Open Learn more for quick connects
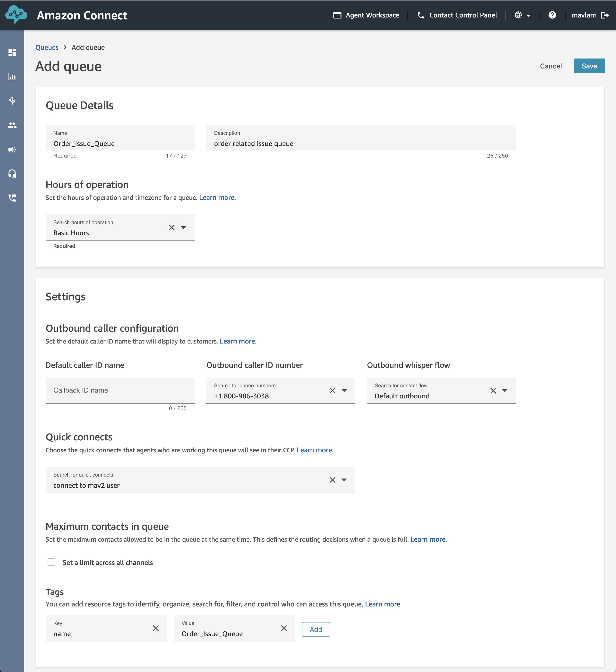This screenshot has width=616, height=672. coord(315,450)
